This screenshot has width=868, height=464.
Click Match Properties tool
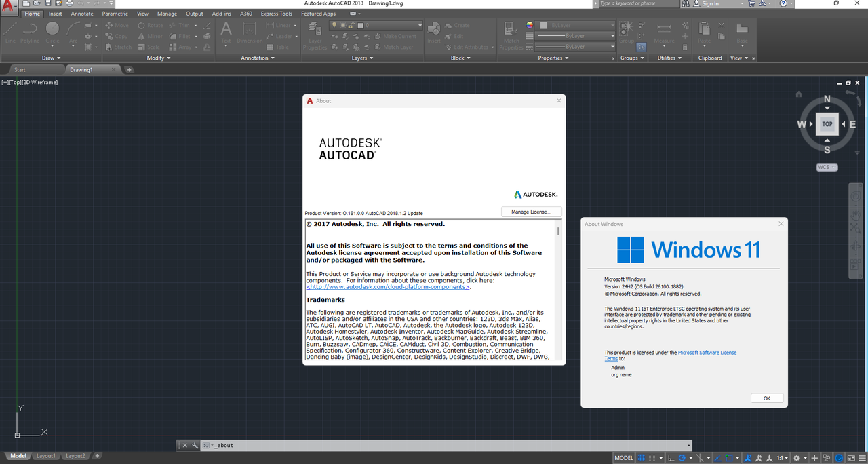pyautogui.click(x=511, y=35)
